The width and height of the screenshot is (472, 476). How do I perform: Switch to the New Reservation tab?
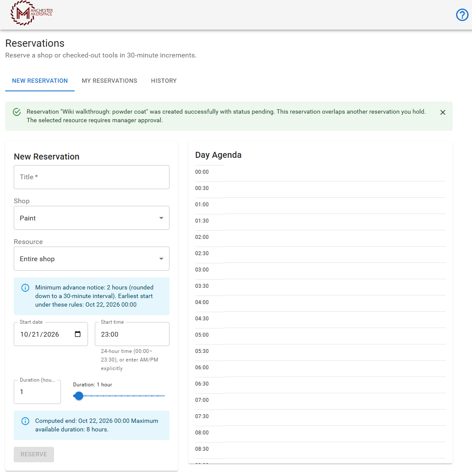[x=40, y=81]
